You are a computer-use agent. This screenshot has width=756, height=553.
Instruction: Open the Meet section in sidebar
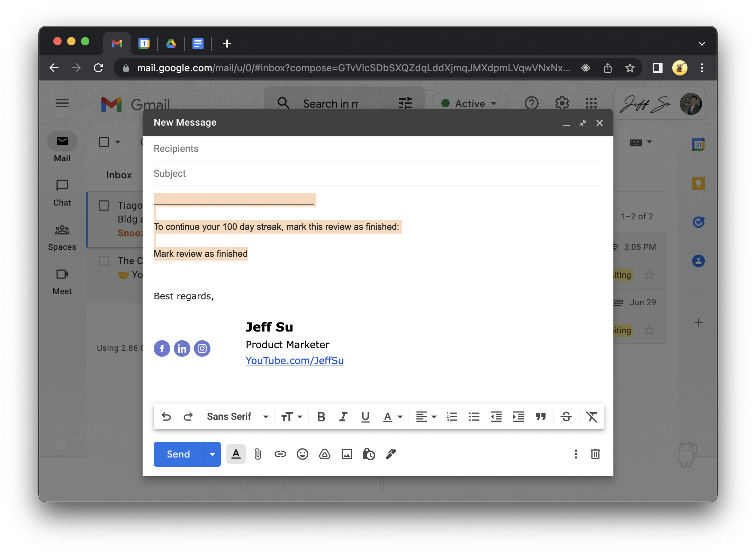click(x=62, y=282)
